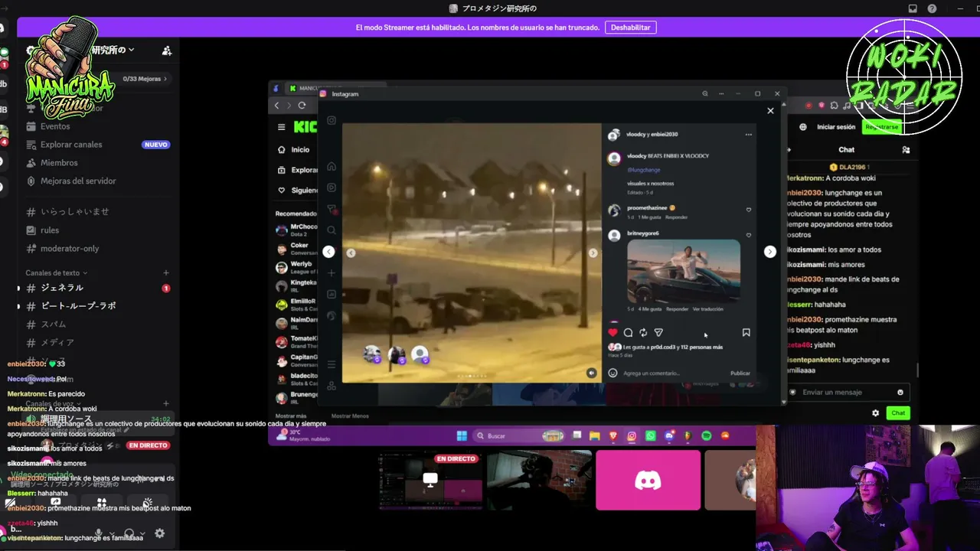
Task: Open the Instagram home sidebar icon
Action: pyautogui.click(x=332, y=166)
